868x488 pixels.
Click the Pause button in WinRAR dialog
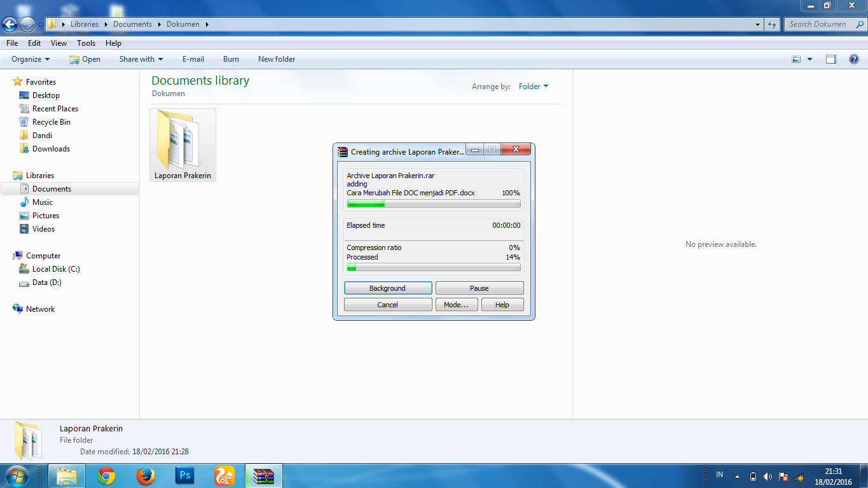479,288
